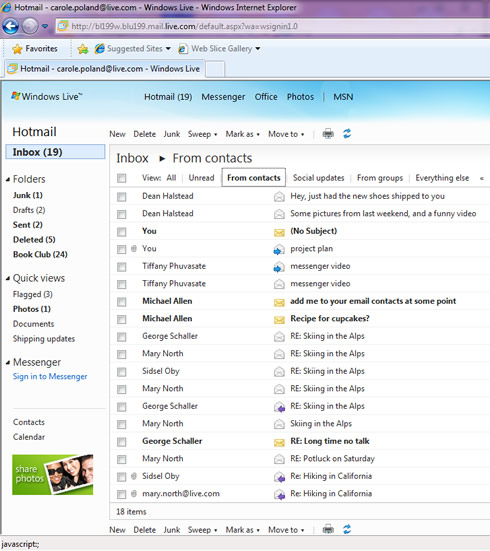The image size is (490, 551).
Task: Click the empty new tab button
Action: (215, 69)
